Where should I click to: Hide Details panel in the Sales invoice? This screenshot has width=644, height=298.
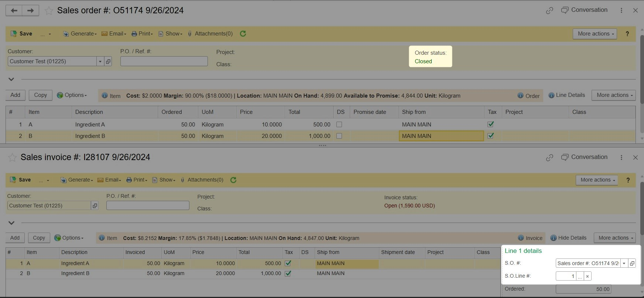point(568,238)
